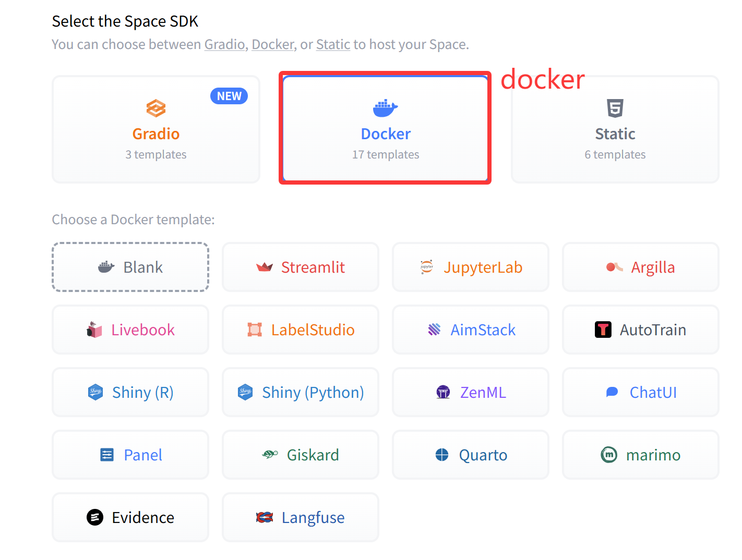Pick the Streamlit template
Screen dimensions: 742x560
pyautogui.click(x=301, y=267)
